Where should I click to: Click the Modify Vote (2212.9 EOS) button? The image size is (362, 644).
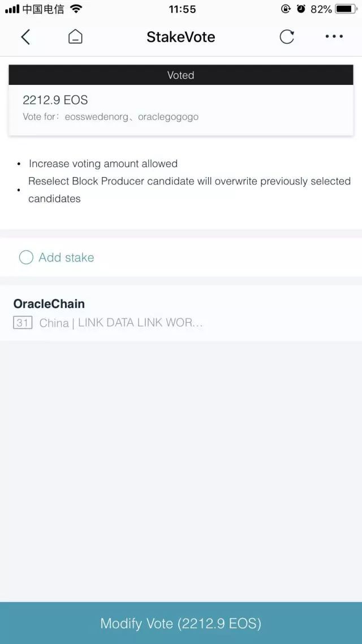pyautogui.click(x=181, y=623)
